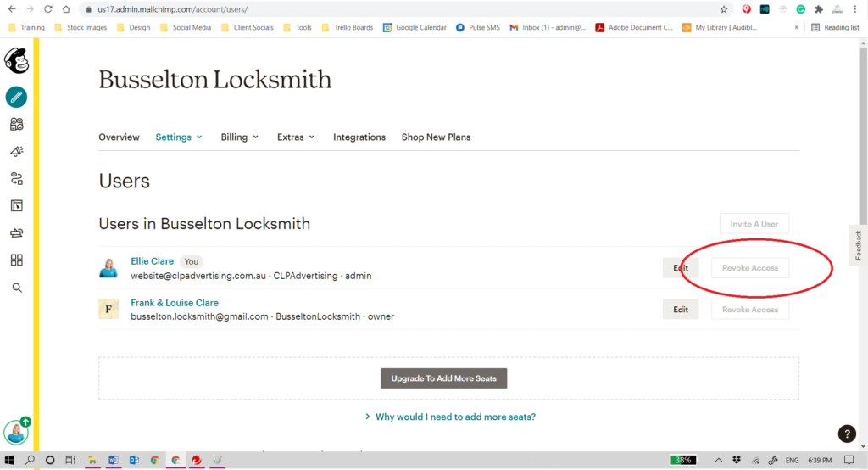Screen dimensions: 868x470
Task: Expand the Settings dropdown menu
Action: tap(179, 137)
